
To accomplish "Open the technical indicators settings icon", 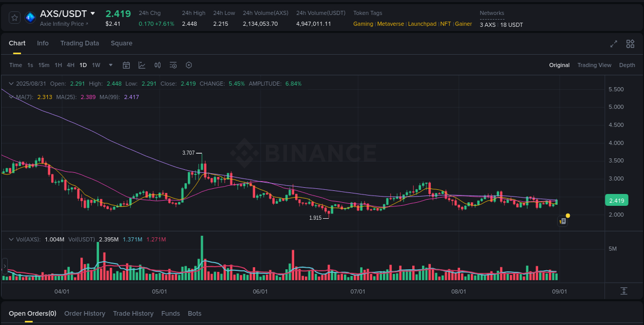I will (173, 65).
